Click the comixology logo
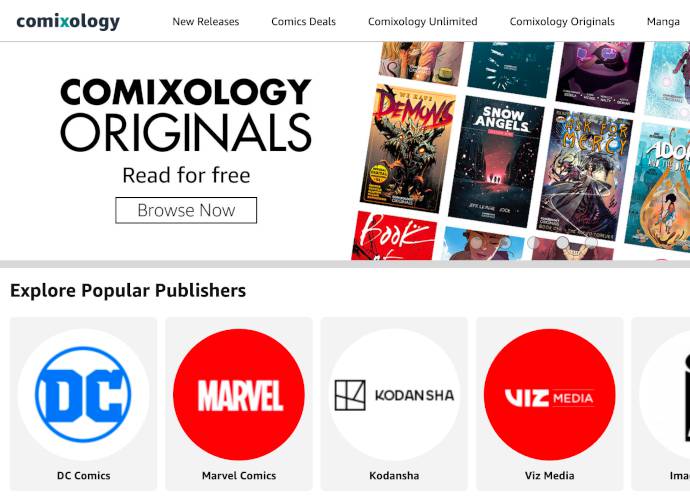 [x=68, y=22]
